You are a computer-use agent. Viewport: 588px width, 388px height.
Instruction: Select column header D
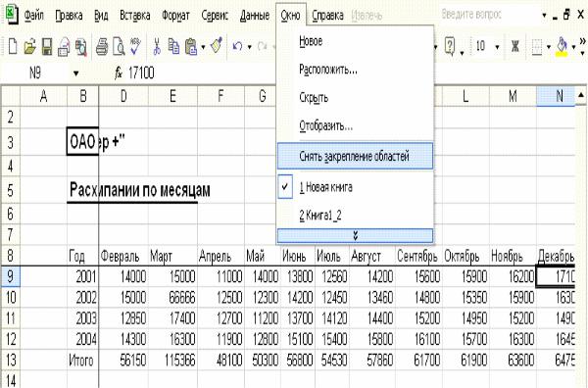(123, 96)
